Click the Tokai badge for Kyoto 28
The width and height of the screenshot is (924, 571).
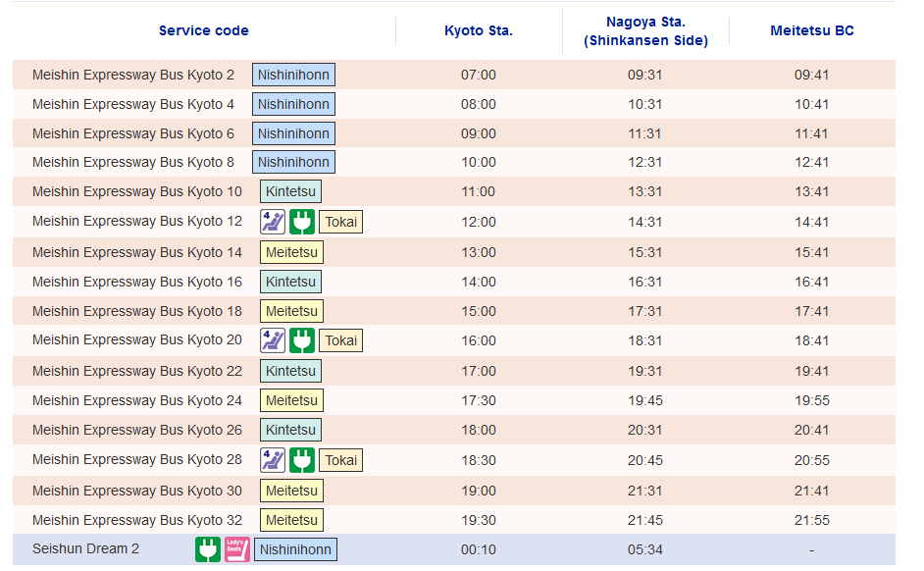tap(341, 460)
